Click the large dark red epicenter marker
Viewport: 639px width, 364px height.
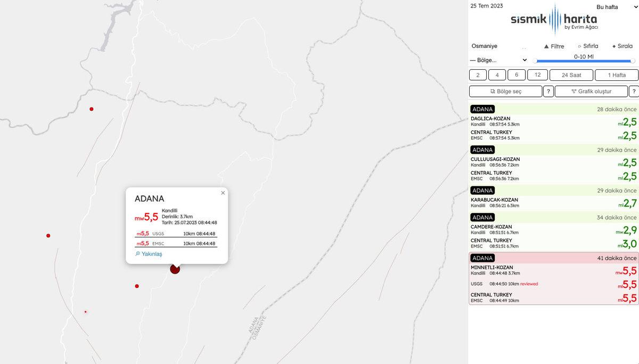coord(175,269)
